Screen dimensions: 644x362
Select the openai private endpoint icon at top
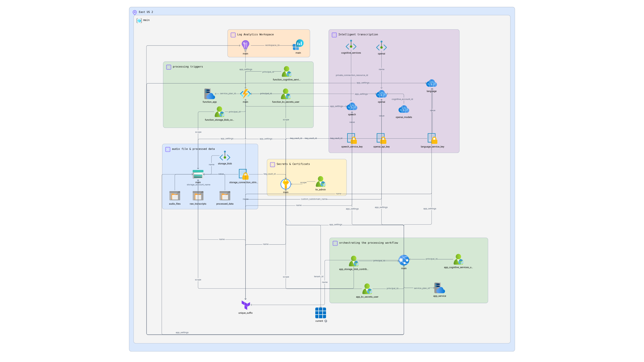click(x=381, y=46)
